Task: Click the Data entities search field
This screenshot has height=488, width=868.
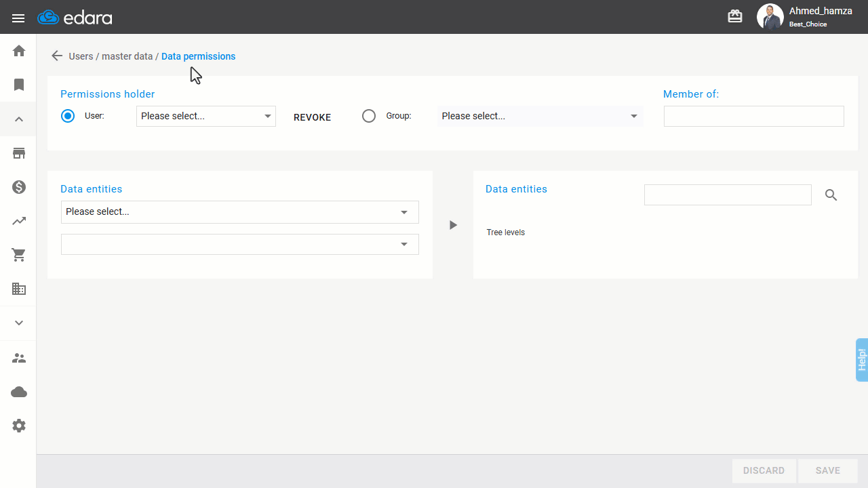Action: pyautogui.click(x=728, y=195)
